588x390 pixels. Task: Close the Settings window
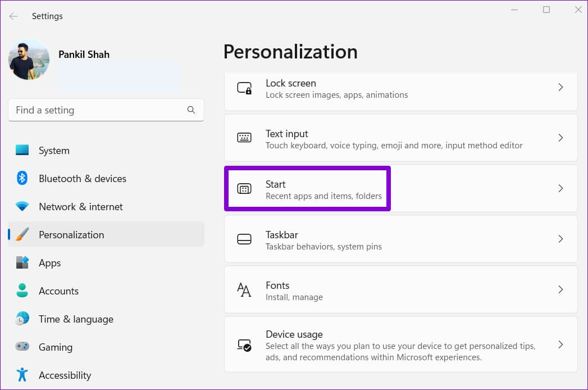(x=578, y=10)
